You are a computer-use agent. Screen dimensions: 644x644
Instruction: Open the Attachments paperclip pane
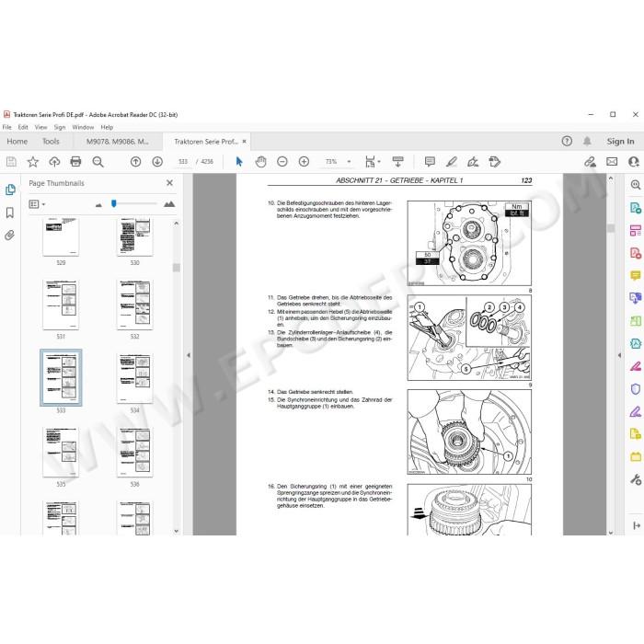click(x=9, y=236)
